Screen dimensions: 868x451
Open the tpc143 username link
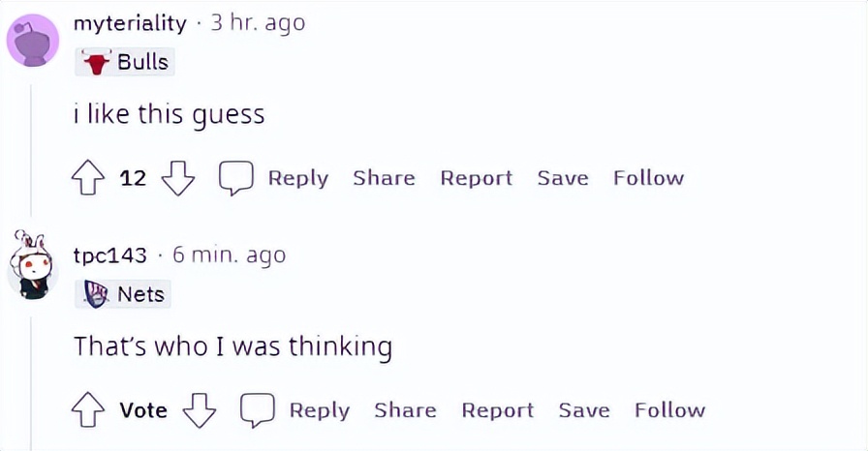[x=110, y=256]
